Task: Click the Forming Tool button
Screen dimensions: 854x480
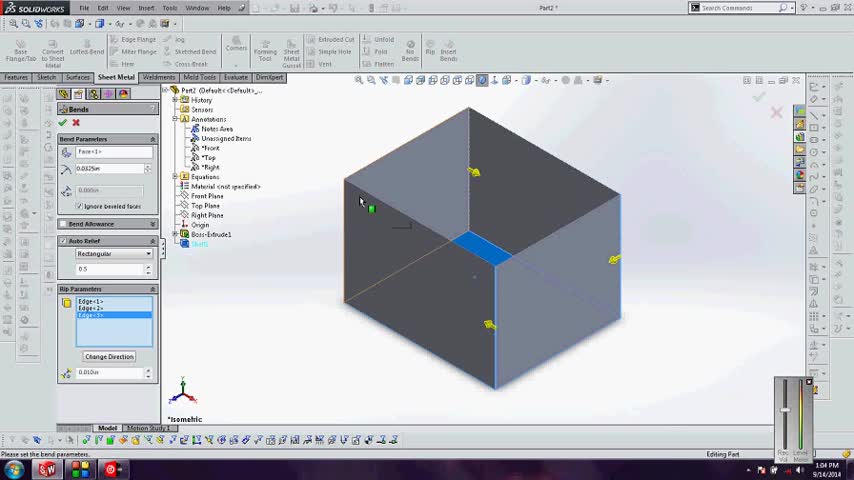Action: click(x=265, y=52)
